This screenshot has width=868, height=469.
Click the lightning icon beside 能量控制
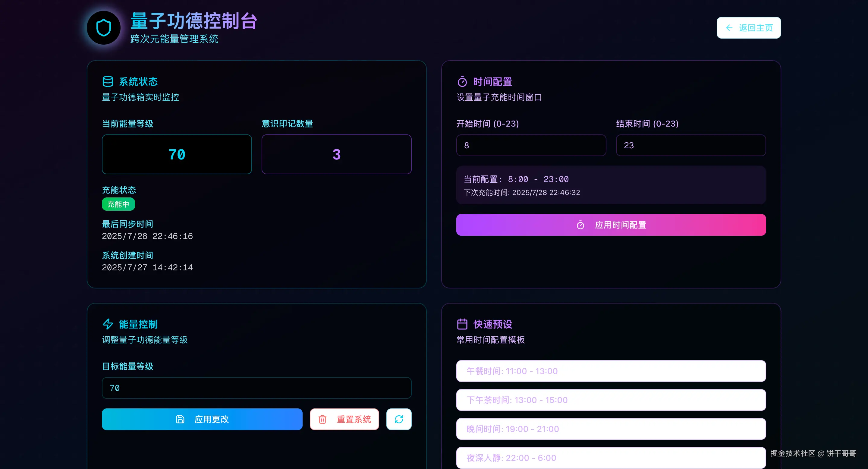click(108, 324)
